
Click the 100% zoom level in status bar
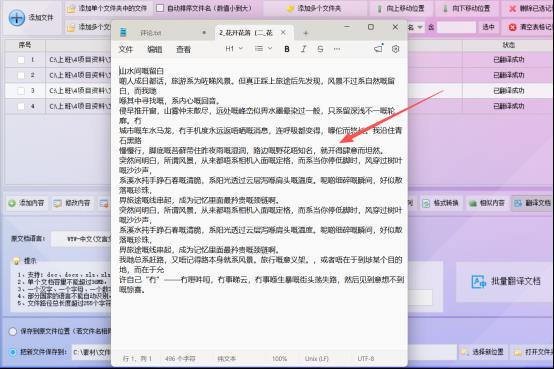279,359
